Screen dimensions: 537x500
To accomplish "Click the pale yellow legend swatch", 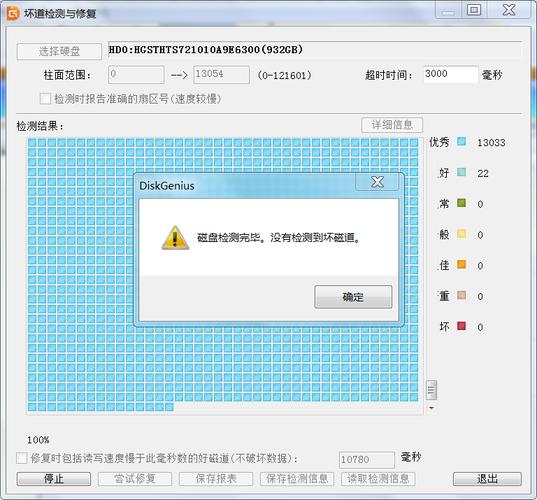I will click(461, 234).
